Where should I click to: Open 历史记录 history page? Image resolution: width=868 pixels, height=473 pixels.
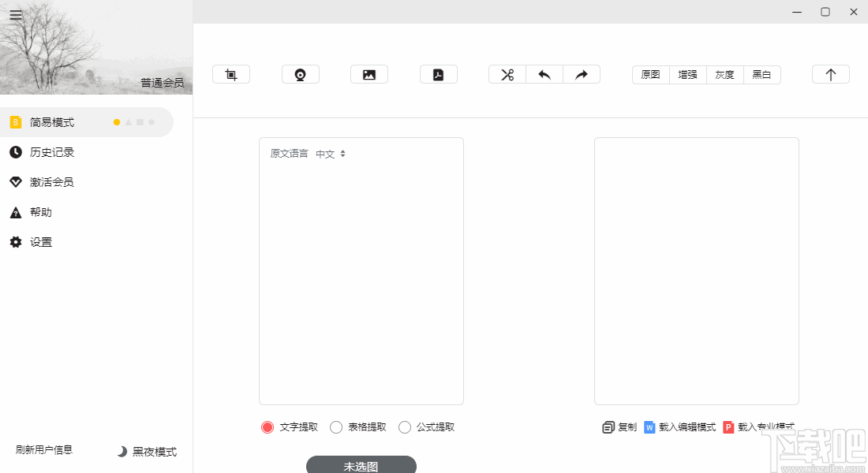point(52,152)
